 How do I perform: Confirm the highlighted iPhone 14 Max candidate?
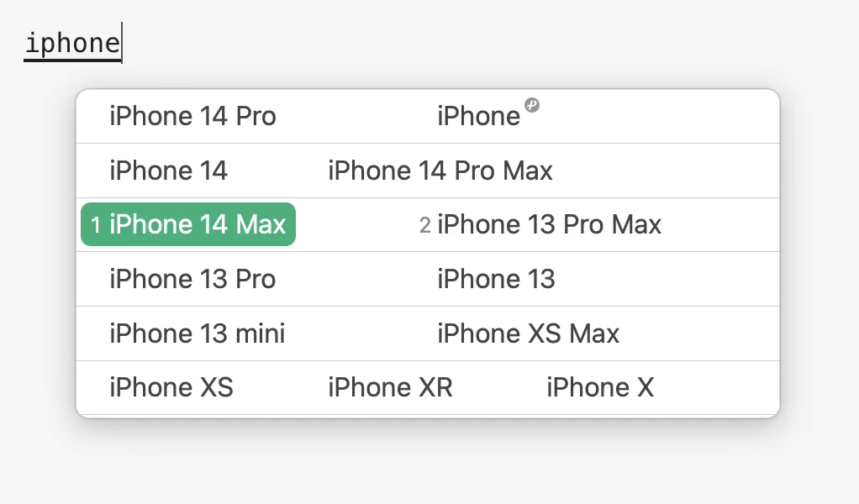(198, 224)
